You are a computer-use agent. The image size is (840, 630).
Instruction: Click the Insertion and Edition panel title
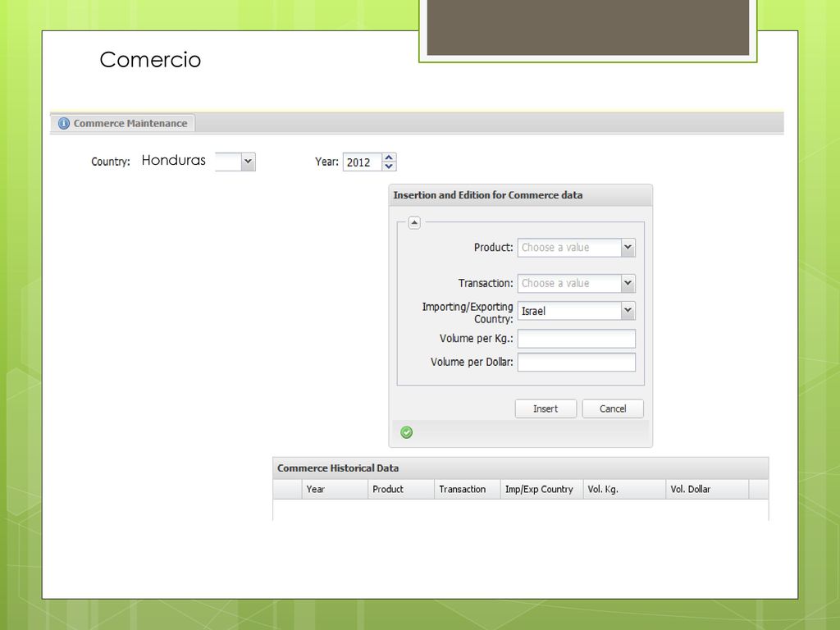(x=488, y=195)
